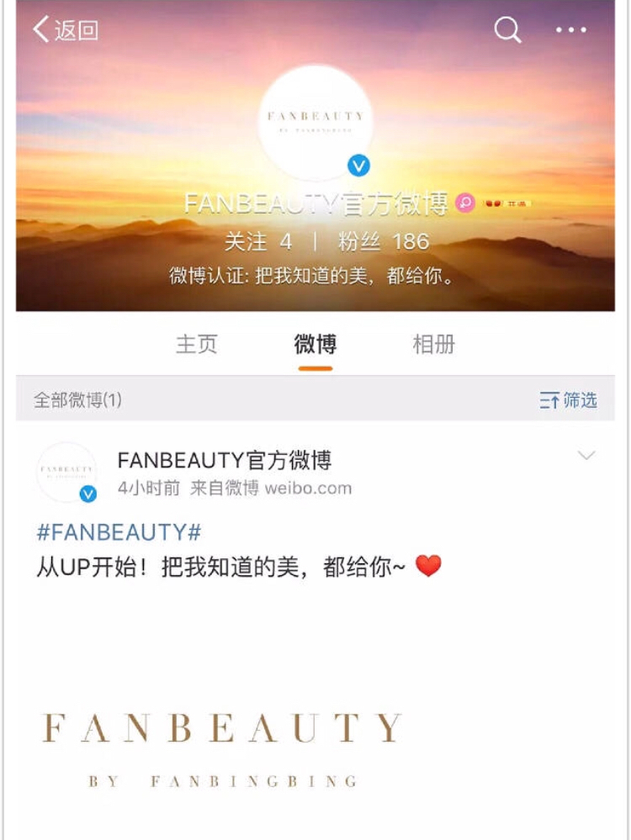
Task: View the 关注 4 following count
Action: 258,241
